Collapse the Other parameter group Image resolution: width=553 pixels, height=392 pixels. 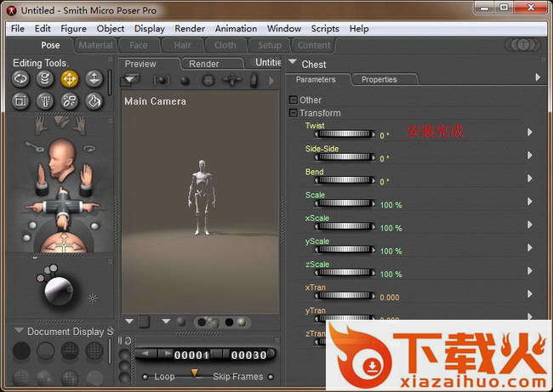click(x=293, y=99)
